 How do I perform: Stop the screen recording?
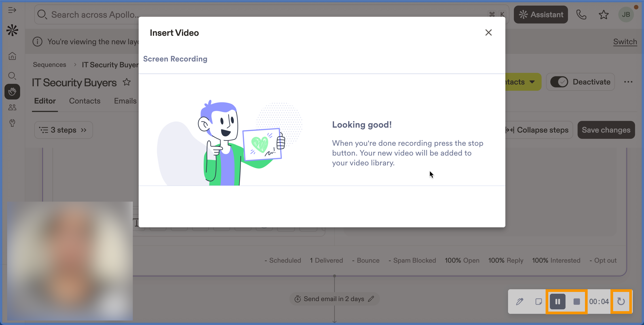576,302
